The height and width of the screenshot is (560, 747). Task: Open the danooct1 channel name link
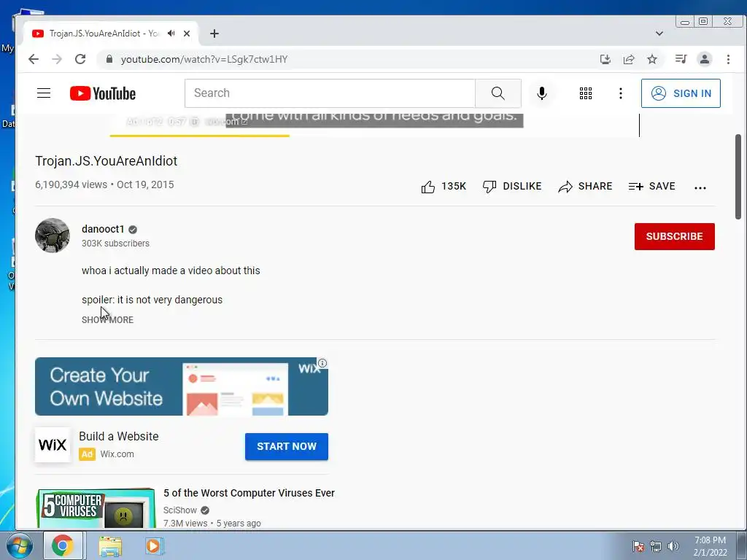pyautogui.click(x=103, y=229)
